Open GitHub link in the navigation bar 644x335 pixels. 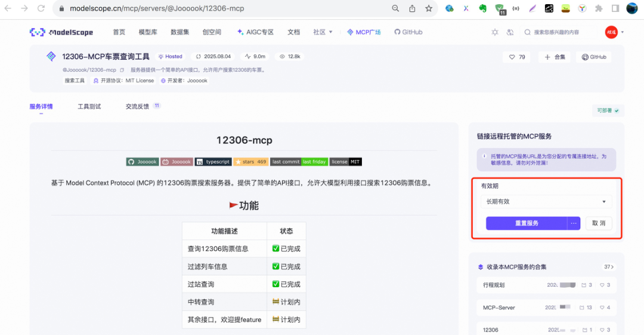coord(408,32)
